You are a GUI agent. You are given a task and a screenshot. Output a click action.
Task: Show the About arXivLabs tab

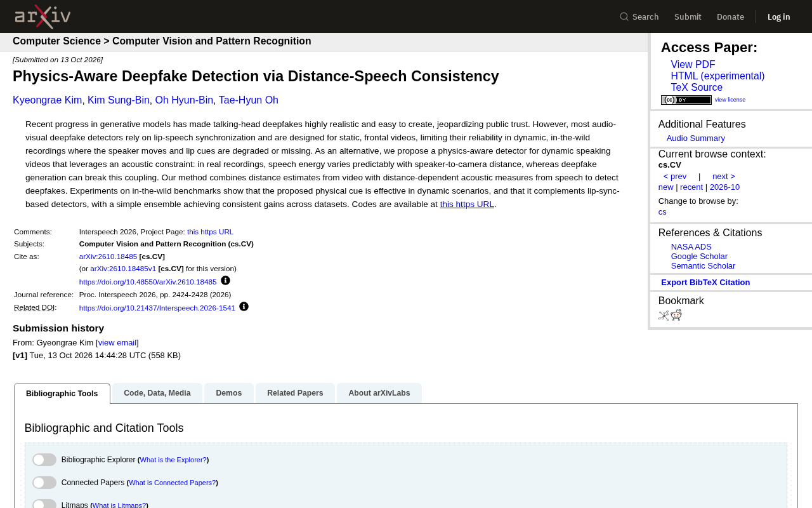[x=379, y=393]
